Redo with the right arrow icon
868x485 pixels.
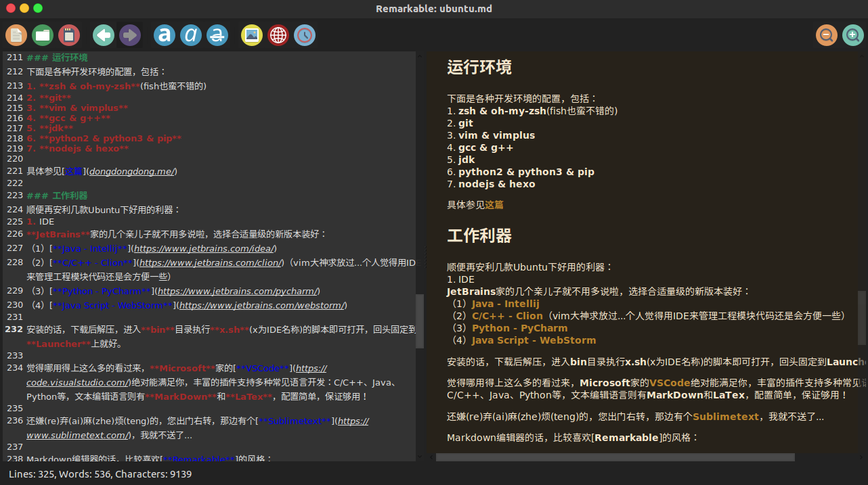click(129, 34)
